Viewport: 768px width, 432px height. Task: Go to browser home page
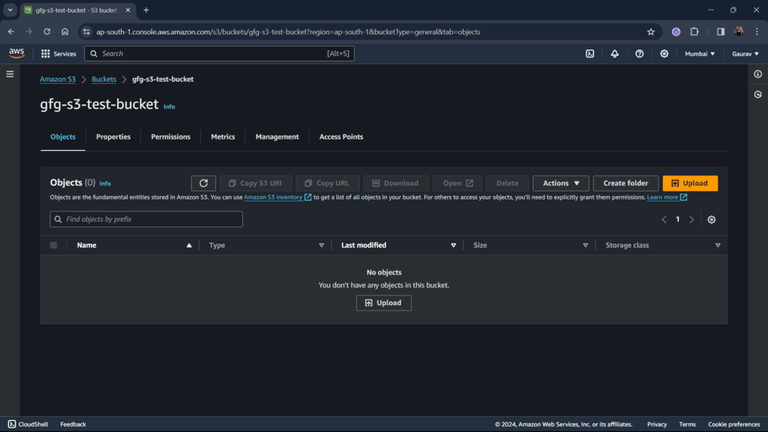[x=65, y=32]
